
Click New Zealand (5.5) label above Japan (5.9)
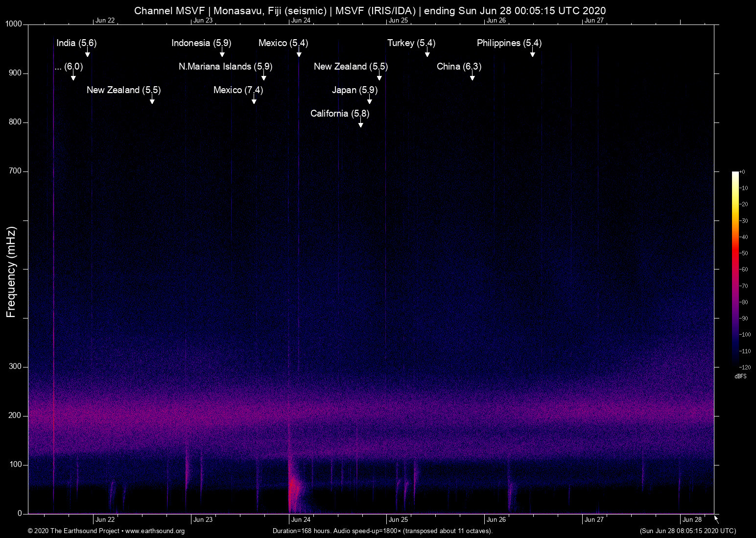coord(351,67)
